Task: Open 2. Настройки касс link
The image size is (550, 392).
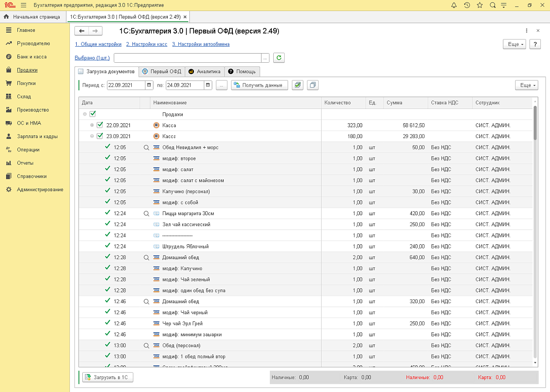Action: tap(146, 44)
